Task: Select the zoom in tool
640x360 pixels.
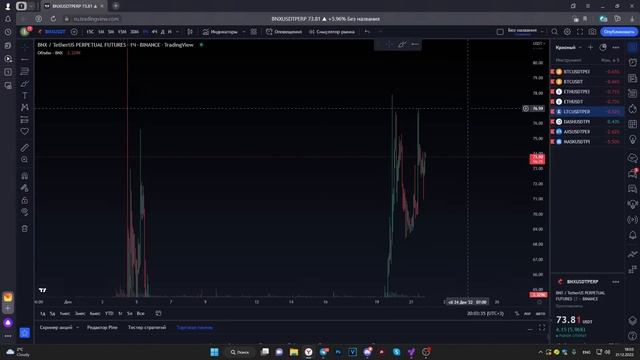Action: point(25,160)
